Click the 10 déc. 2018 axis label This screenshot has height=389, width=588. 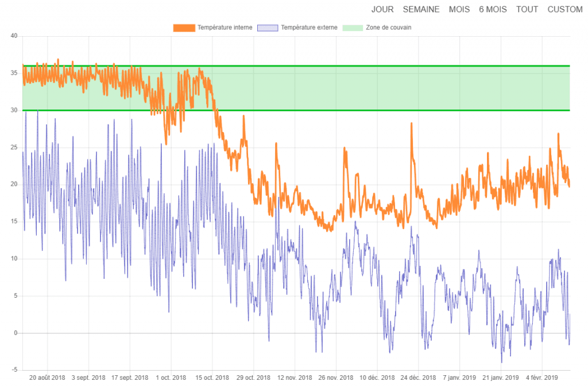tap(377, 378)
